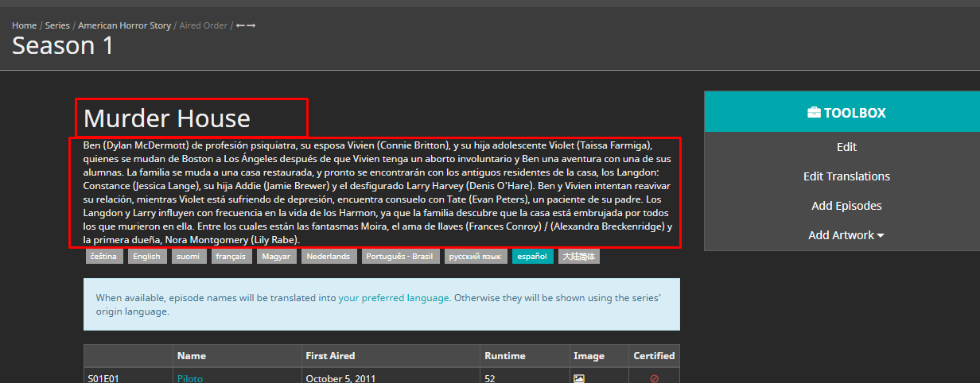
Task: Click the not-certified icon for S01E01
Action: [655, 379]
